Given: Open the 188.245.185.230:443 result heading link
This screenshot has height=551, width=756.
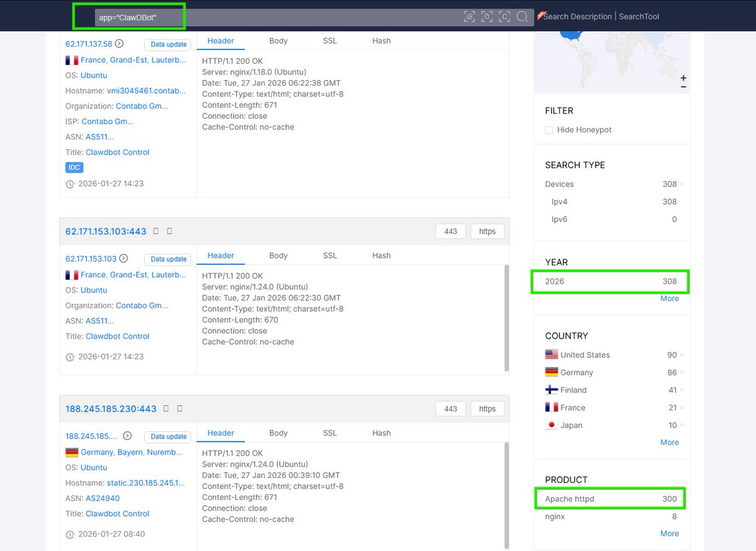Looking at the screenshot, I should click(111, 409).
